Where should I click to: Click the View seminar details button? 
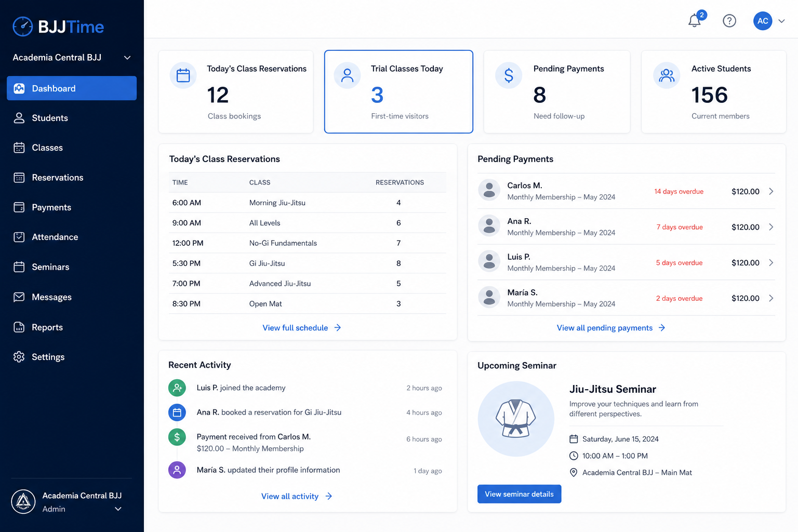coord(519,494)
